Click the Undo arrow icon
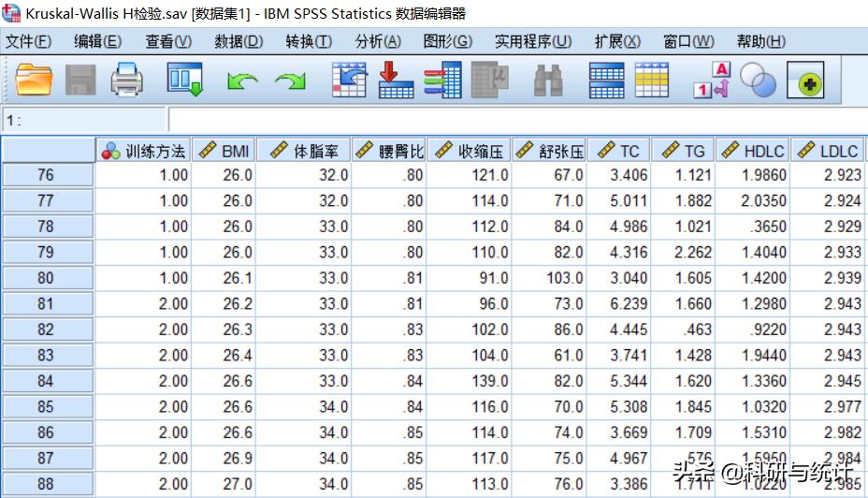This screenshot has width=868, height=498. 242,82
